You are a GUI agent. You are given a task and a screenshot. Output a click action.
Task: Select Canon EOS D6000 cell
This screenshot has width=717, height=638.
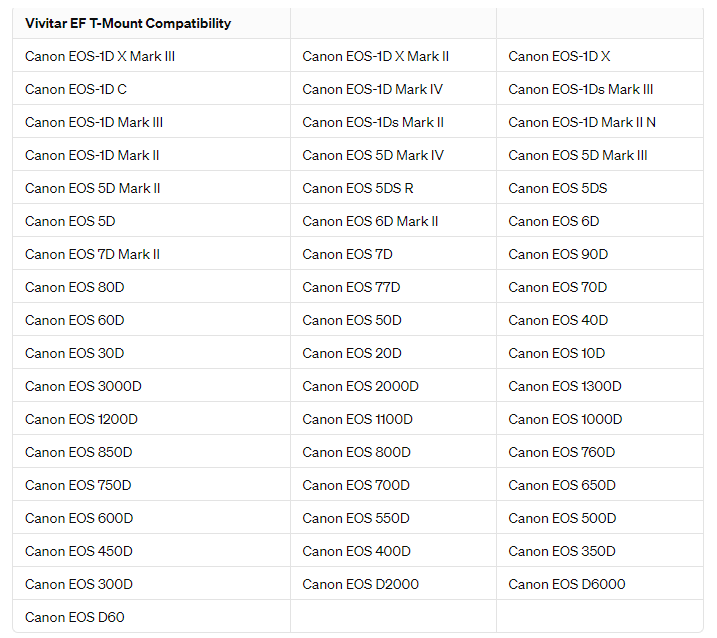[567, 584]
